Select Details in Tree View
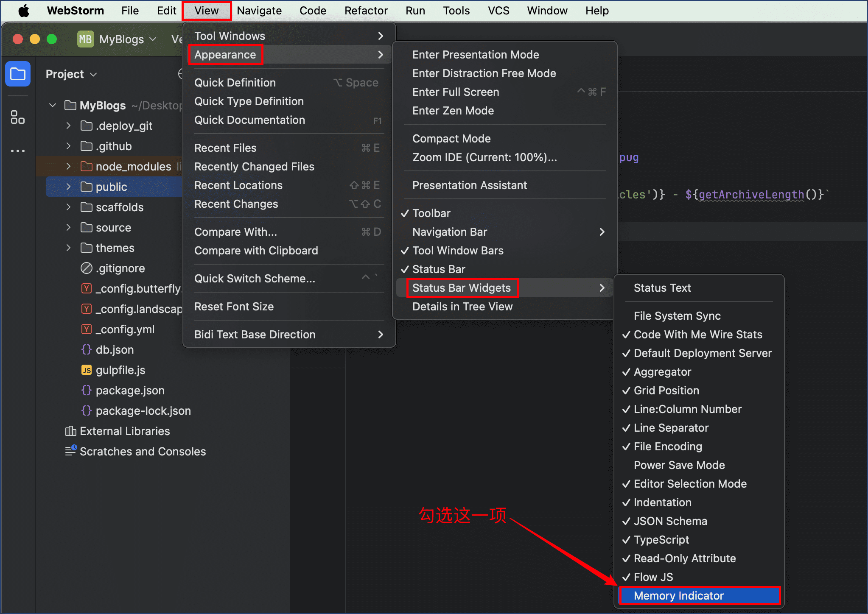 504,307
